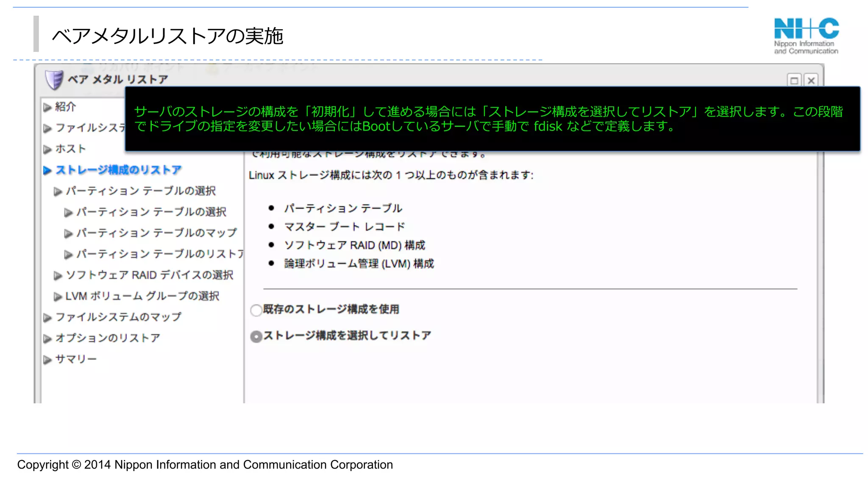Expand the 紹介 step arrow

(47, 108)
